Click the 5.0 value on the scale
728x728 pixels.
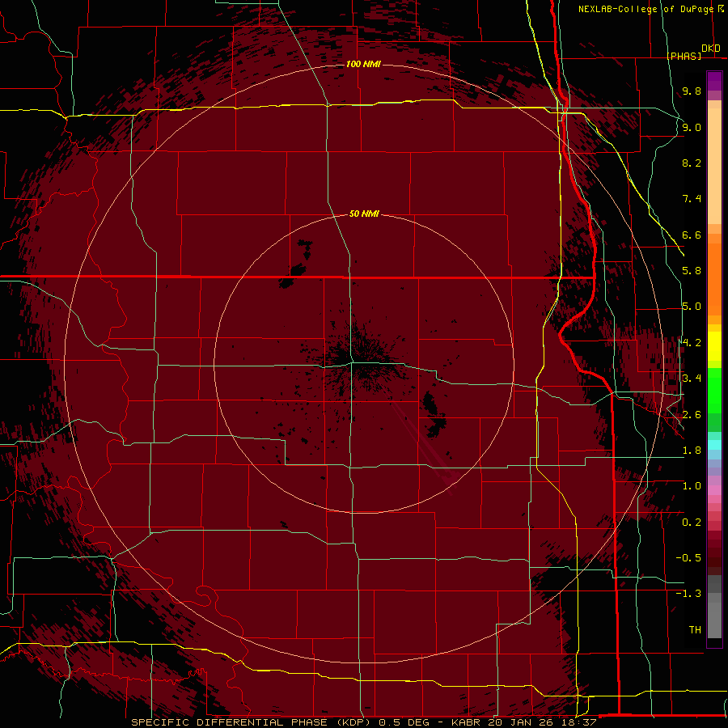tap(692, 307)
